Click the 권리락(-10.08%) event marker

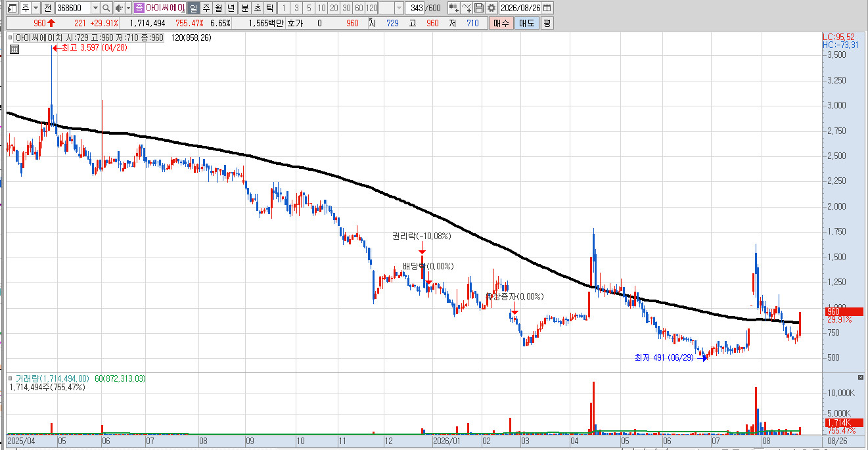[421, 236]
